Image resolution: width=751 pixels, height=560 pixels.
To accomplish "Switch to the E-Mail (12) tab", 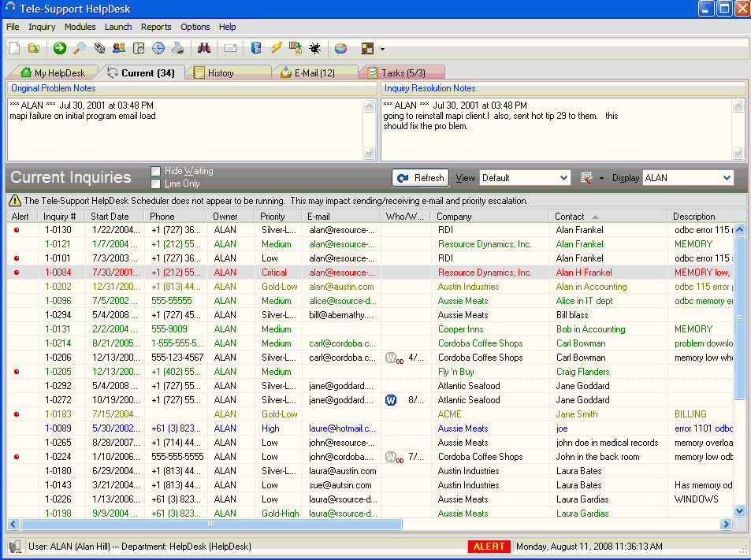I will [x=308, y=73].
